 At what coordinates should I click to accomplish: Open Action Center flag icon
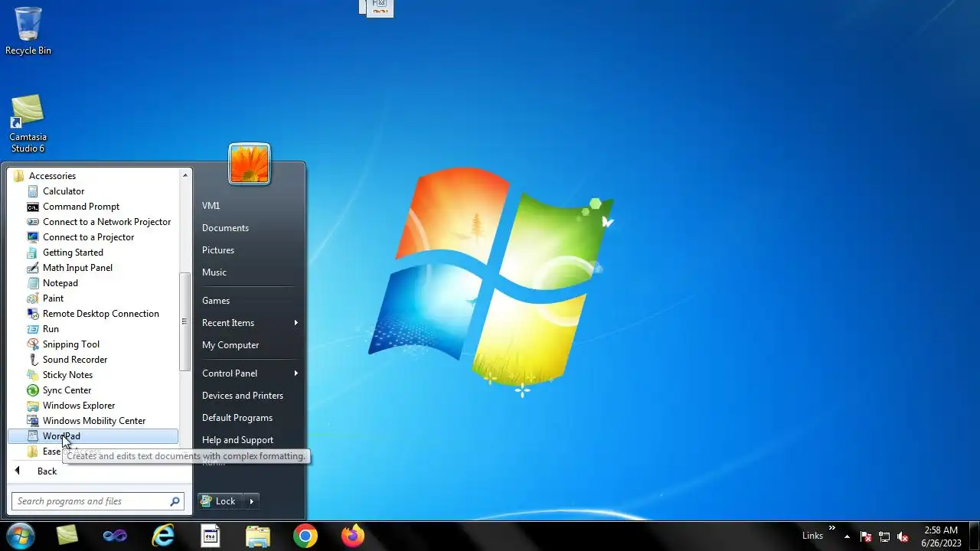pyautogui.click(x=866, y=536)
